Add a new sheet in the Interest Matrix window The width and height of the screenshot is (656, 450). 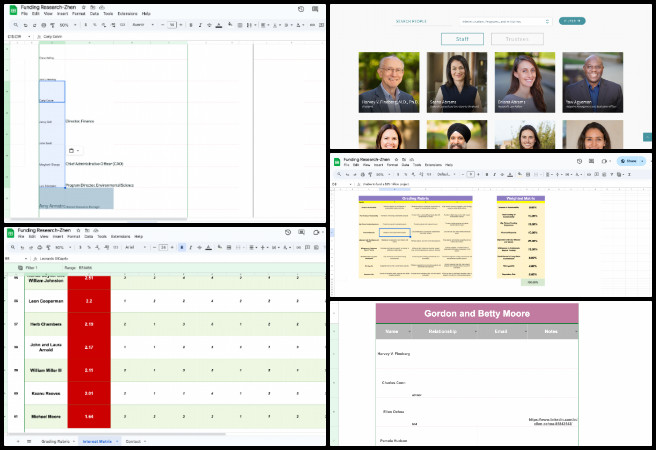[x=18, y=441]
